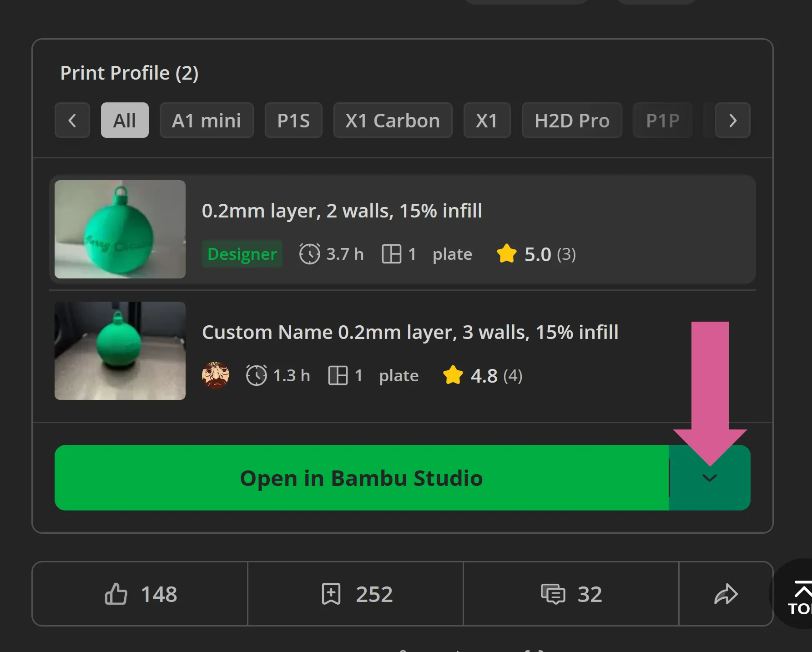
Task: Click the star rating 5.0 on the Designer profile
Action: (524, 254)
